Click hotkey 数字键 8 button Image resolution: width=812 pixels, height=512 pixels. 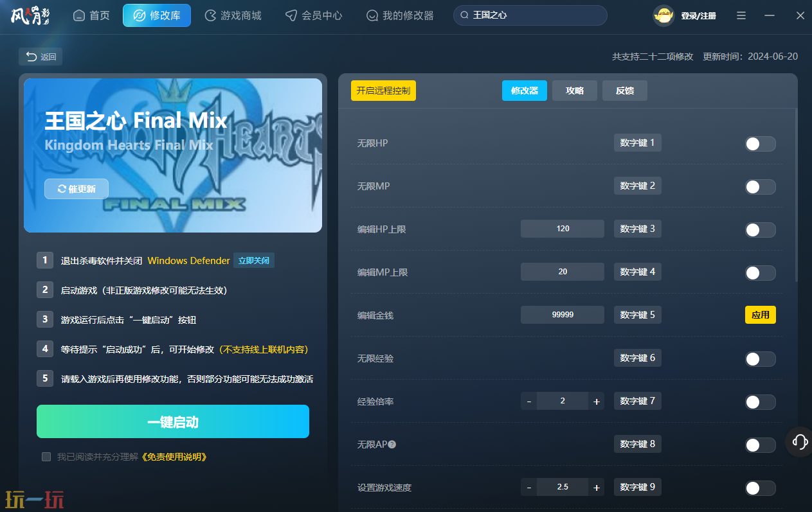pos(638,444)
